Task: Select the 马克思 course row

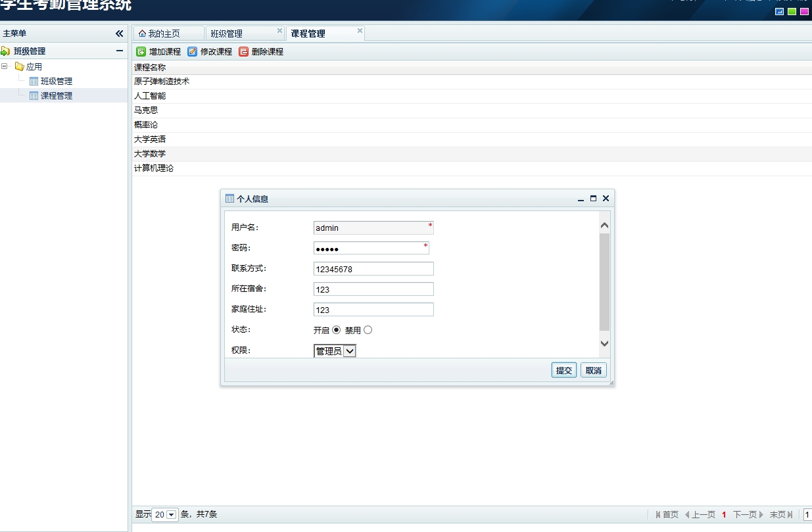Action: coord(472,110)
